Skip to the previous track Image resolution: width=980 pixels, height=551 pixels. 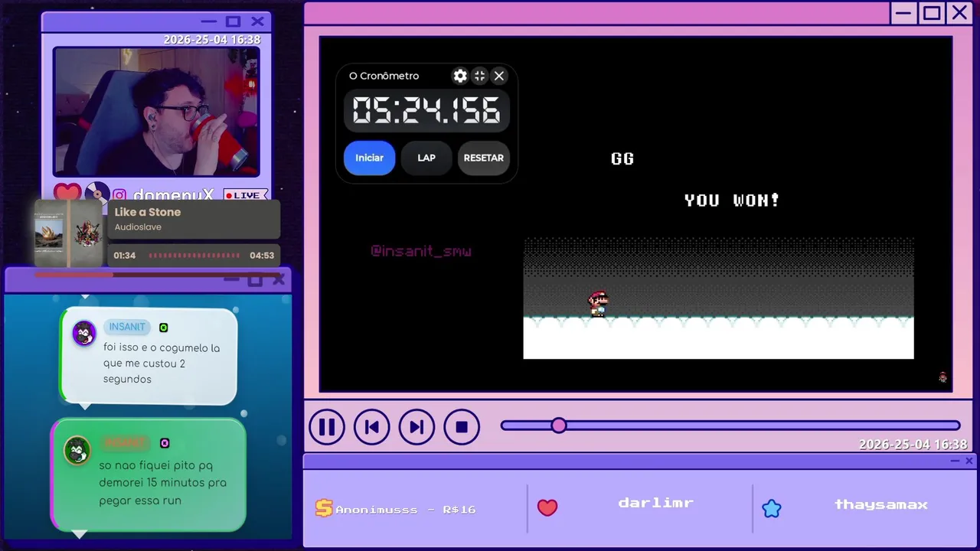click(372, 427)
